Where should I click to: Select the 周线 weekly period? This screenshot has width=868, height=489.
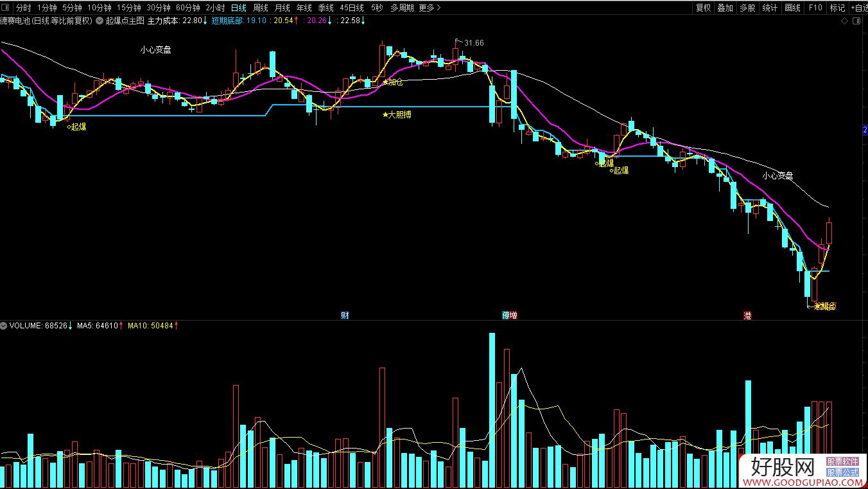tap(260, 8)
